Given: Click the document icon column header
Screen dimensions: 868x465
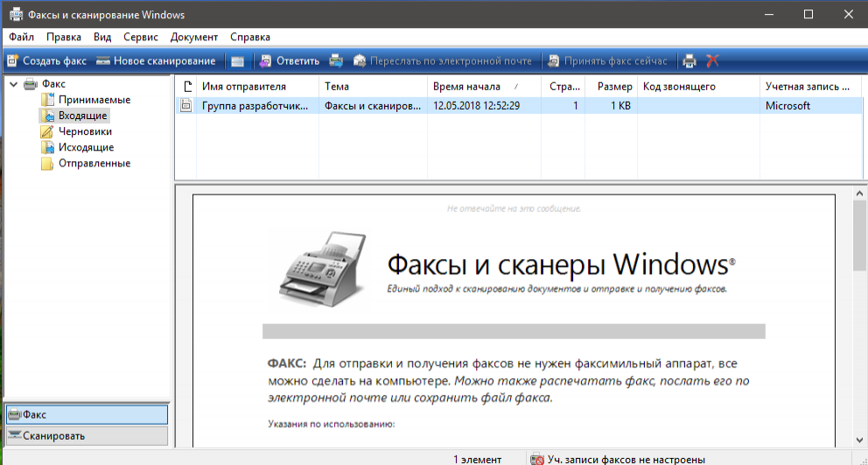Looking at the screenshot, I should (186, 87).
